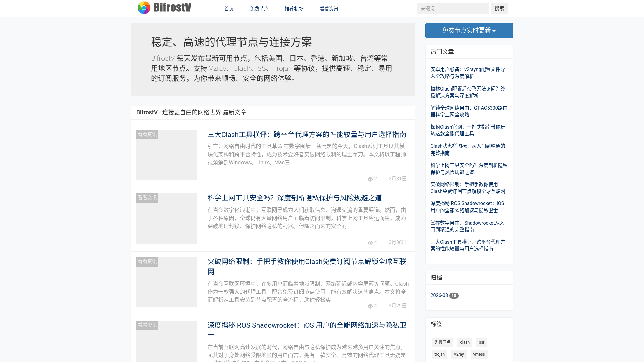Click the 看看资讯 tag on the 3月30日 article thumbnail

click(x=147, y=198)
